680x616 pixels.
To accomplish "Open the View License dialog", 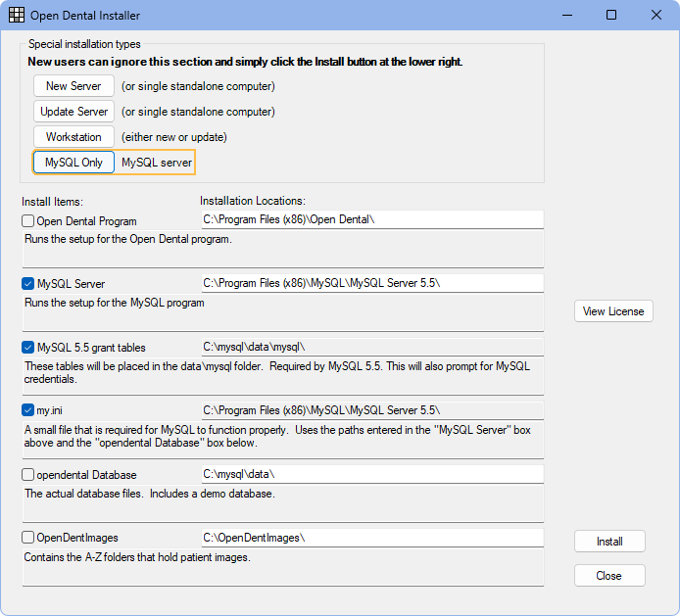I will [x=613, y=311].
